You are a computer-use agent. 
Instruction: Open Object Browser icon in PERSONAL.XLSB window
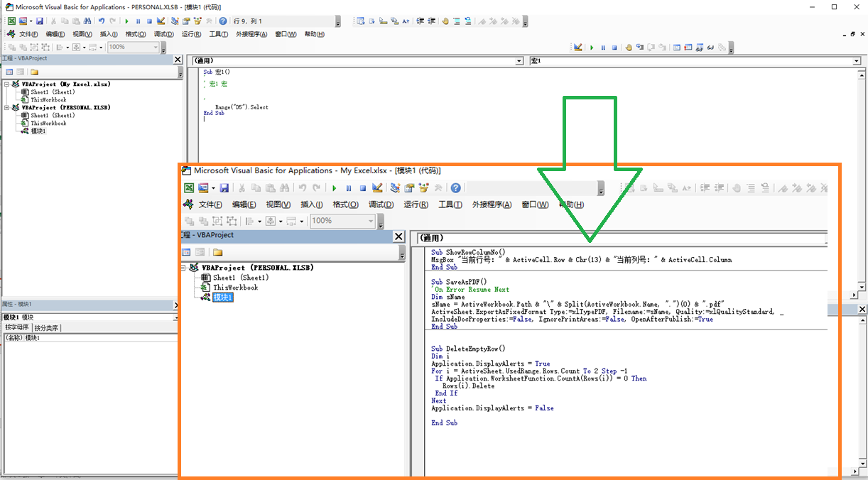click(197, 21)
